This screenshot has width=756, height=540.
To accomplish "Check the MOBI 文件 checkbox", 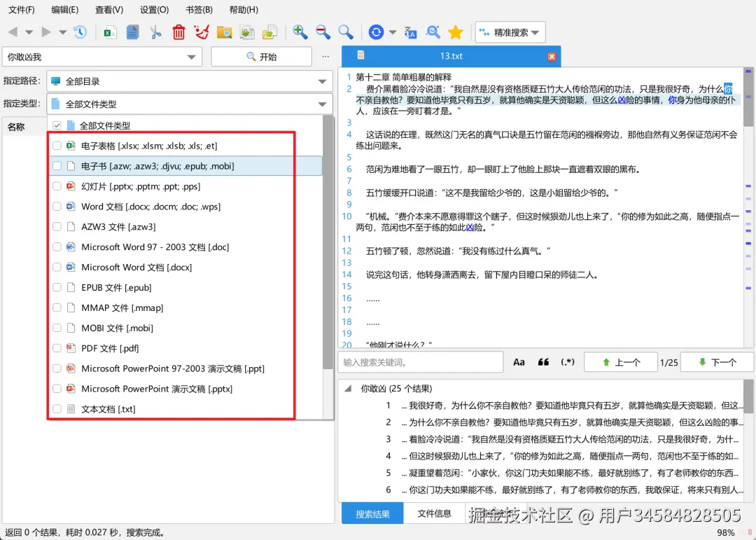I will coord(57,328).
